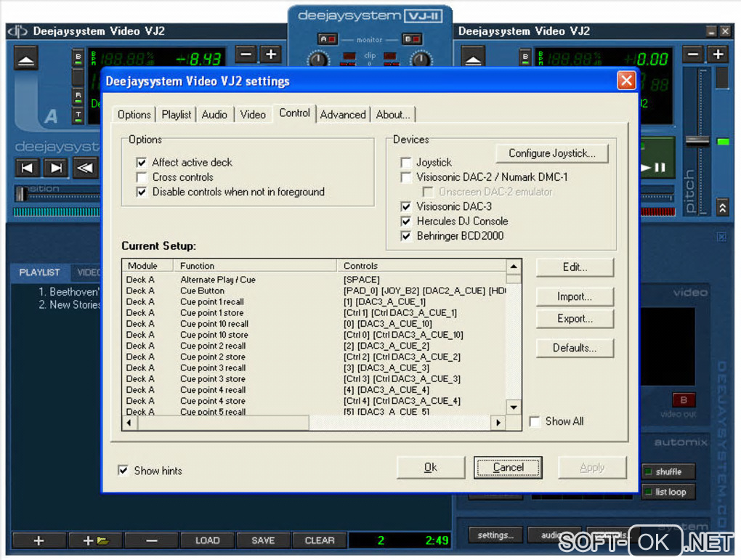
Task: Click scroll up arrow in setup list
Action: (x=514, y=267)
